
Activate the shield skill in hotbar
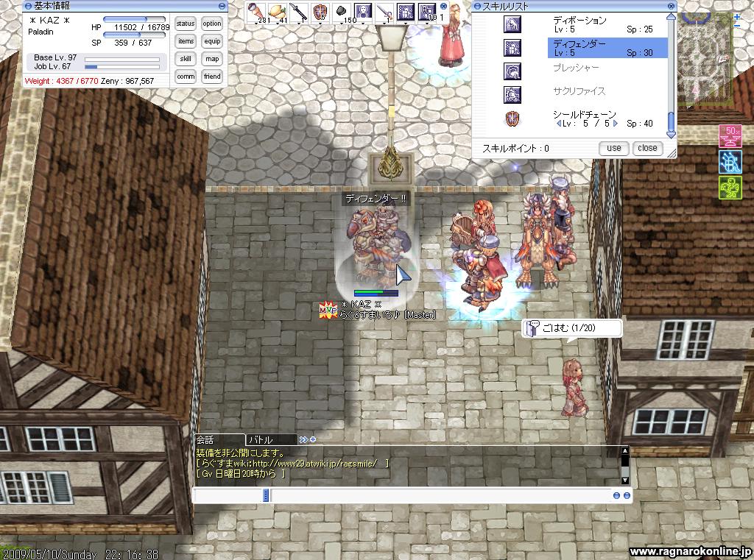[x=320, y=12]
